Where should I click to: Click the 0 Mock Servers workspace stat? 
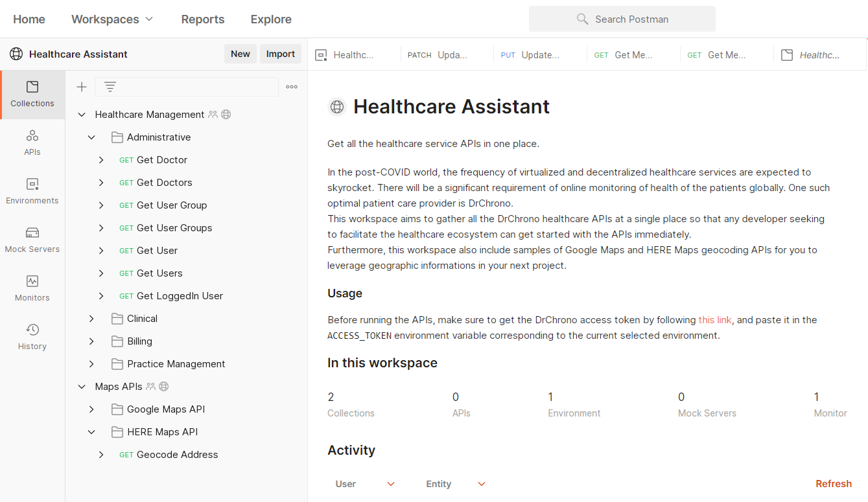pyautogui.click(x=707, y=405)
